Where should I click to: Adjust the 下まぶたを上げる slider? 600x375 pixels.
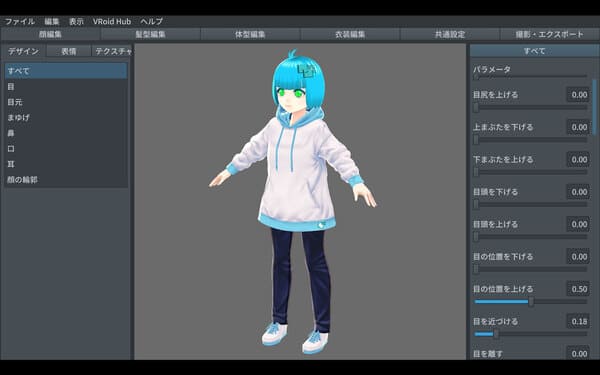tap(531, 173)
